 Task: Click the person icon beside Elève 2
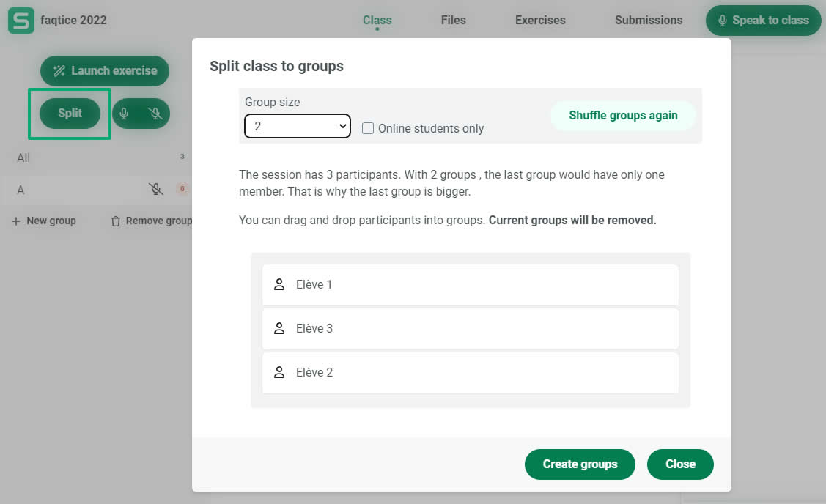point(279,372)
